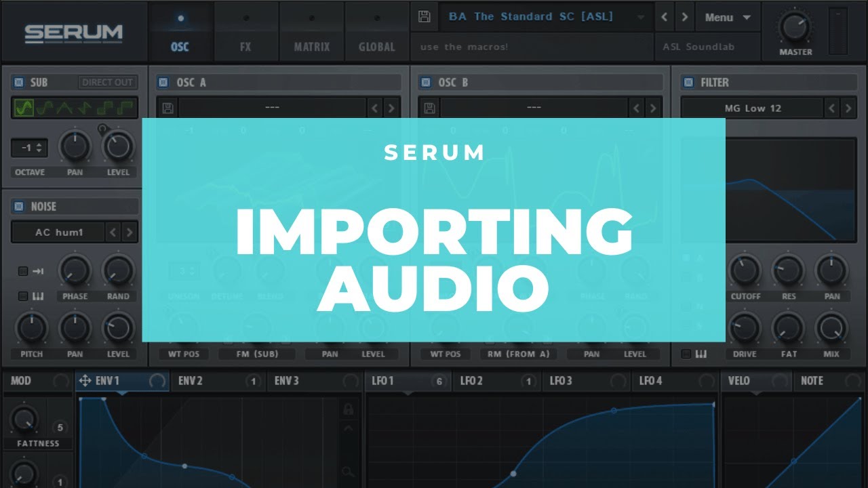Open the VELO curve tab
The image size is (868, 488).
pyautogui.click(x=755, y=381)
